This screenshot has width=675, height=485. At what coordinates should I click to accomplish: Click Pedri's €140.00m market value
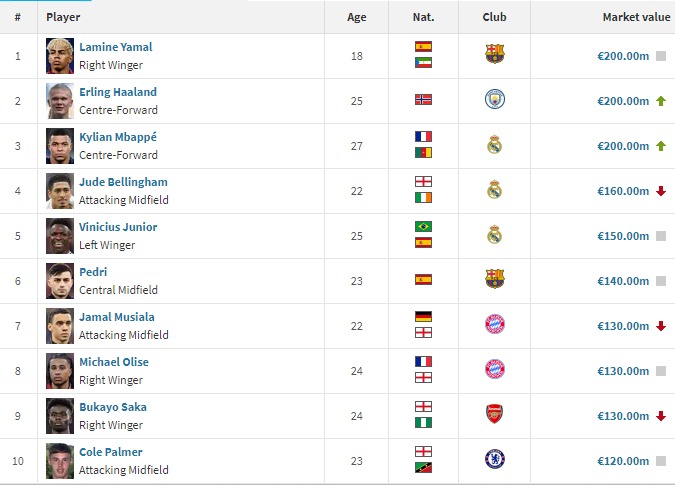(x=622, y=281)
